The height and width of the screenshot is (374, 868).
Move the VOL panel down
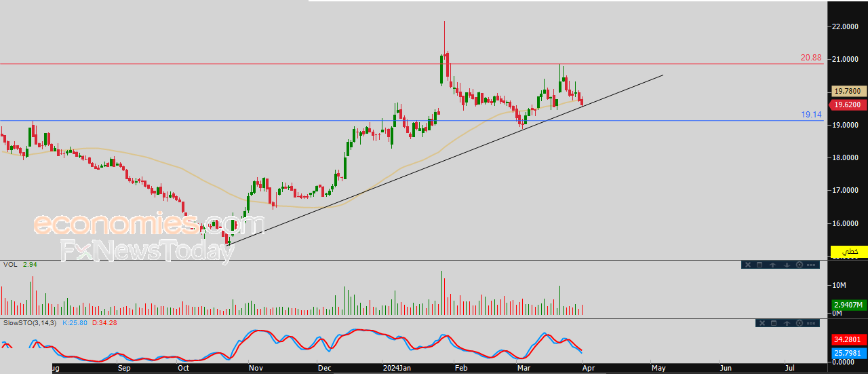(787, 265)
